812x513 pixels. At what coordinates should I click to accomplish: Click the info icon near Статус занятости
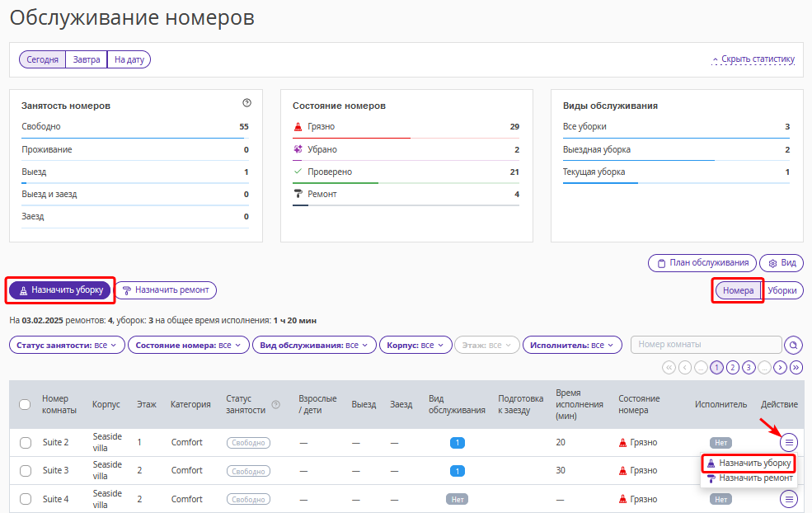[275, 404]
